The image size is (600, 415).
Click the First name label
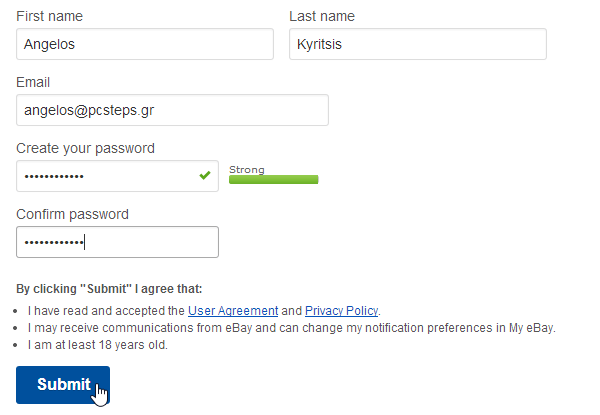pyautogui.click(x=49, y=16)
